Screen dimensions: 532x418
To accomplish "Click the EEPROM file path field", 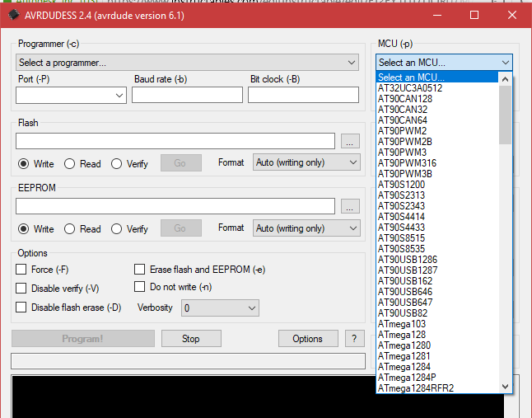I will [x=175, y=206].
